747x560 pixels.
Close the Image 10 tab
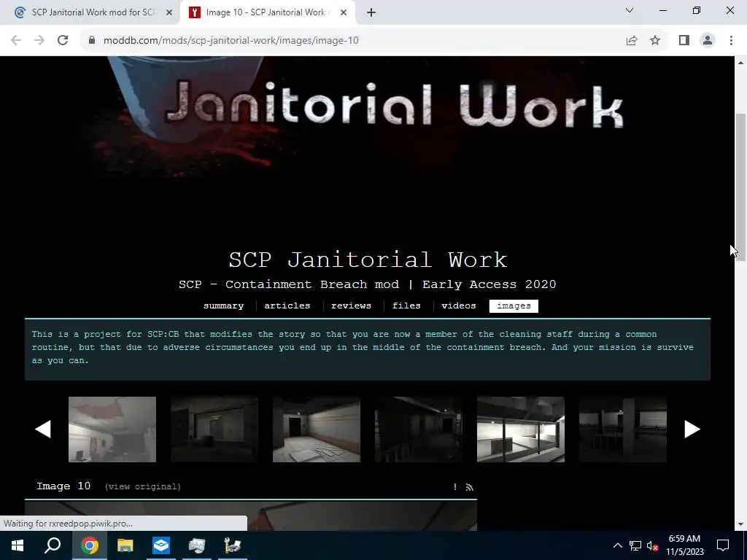coord(344,12)
